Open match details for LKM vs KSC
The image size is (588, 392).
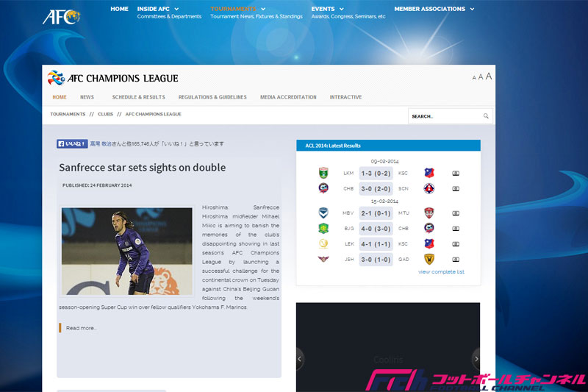click(456, 174)
